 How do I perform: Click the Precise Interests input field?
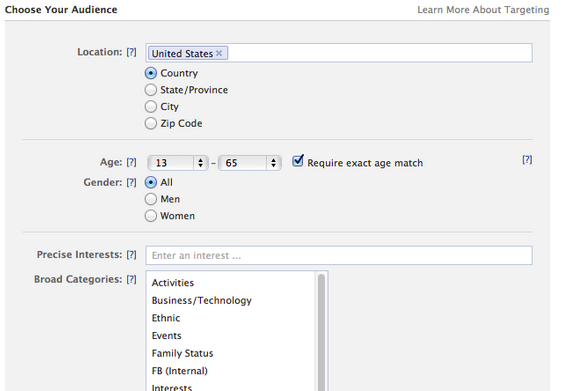[x=339, y=256]
